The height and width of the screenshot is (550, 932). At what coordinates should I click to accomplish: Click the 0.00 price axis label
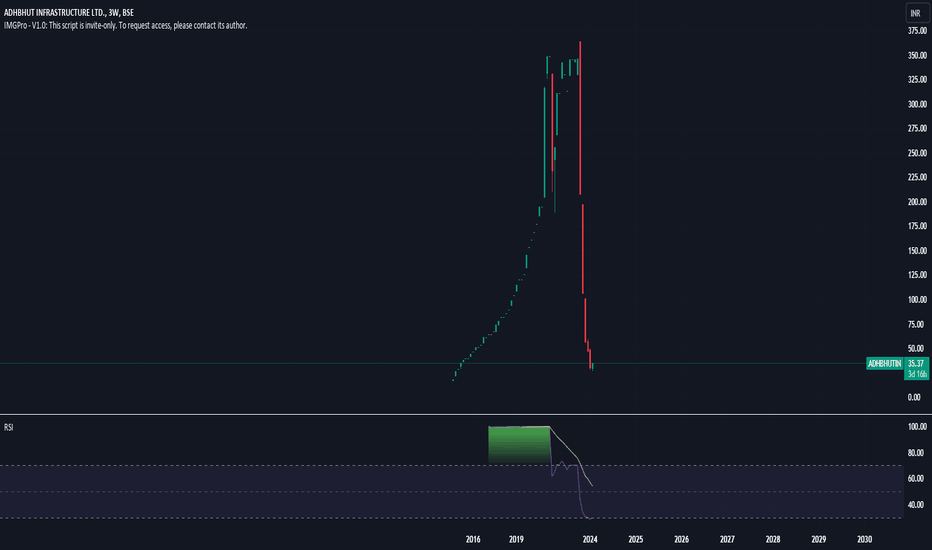tap(914, 397)
